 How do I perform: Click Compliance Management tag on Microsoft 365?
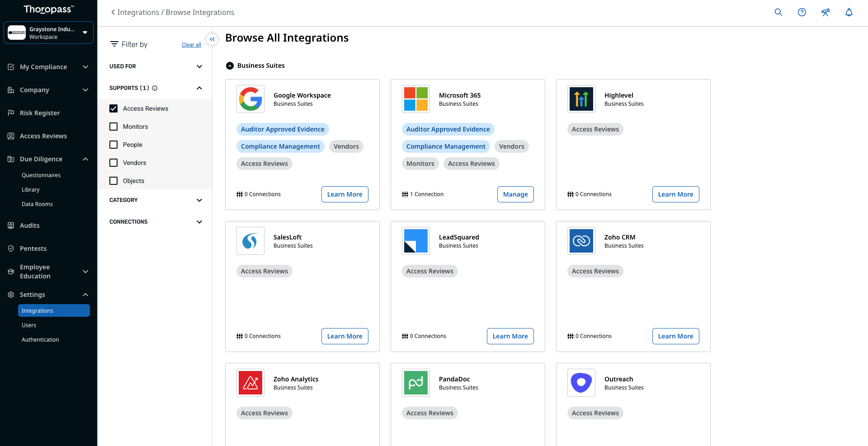coord(446,146)
